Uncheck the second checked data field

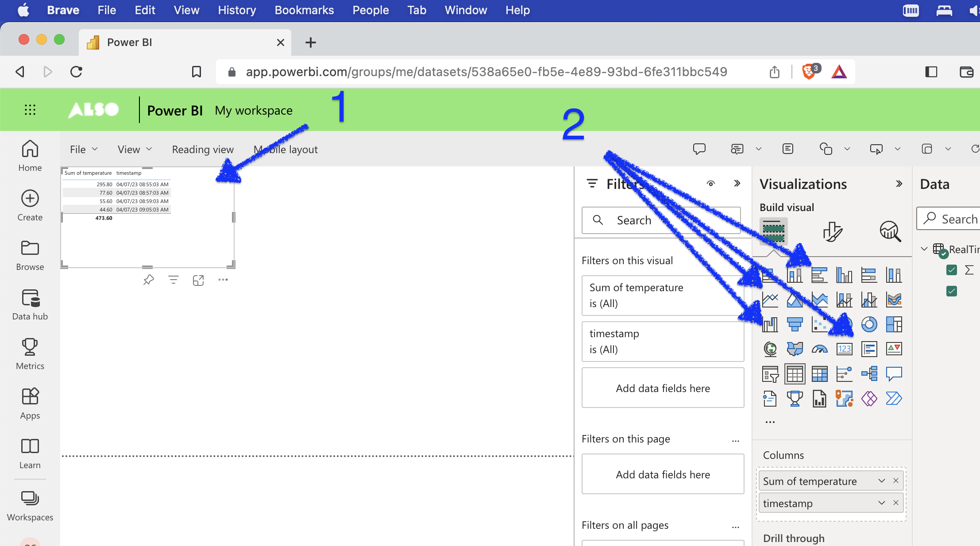952,291
